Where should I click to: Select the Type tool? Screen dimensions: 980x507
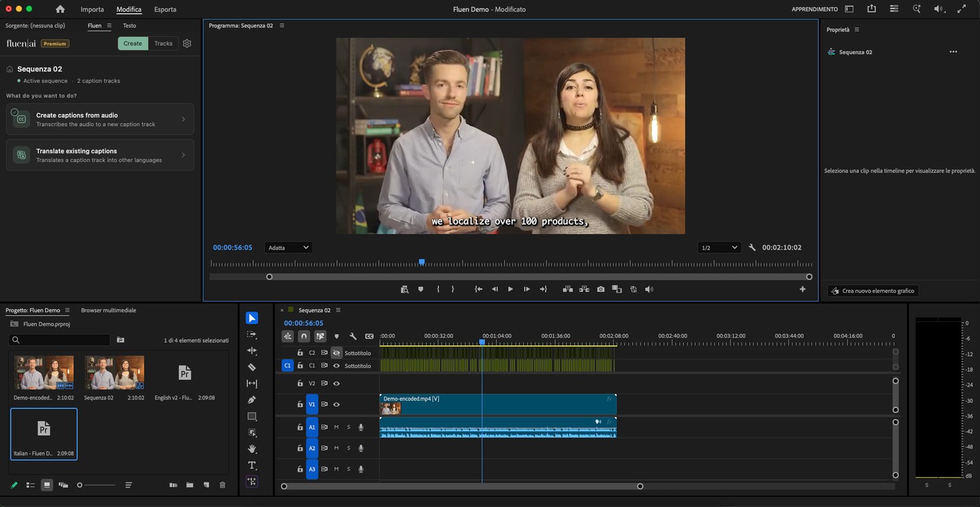[252, 465]
